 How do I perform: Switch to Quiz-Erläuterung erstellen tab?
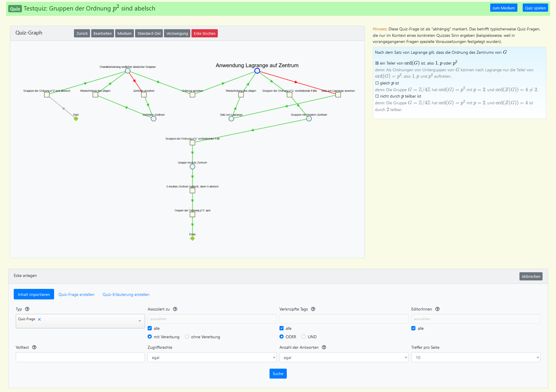(x=126, y=294)
